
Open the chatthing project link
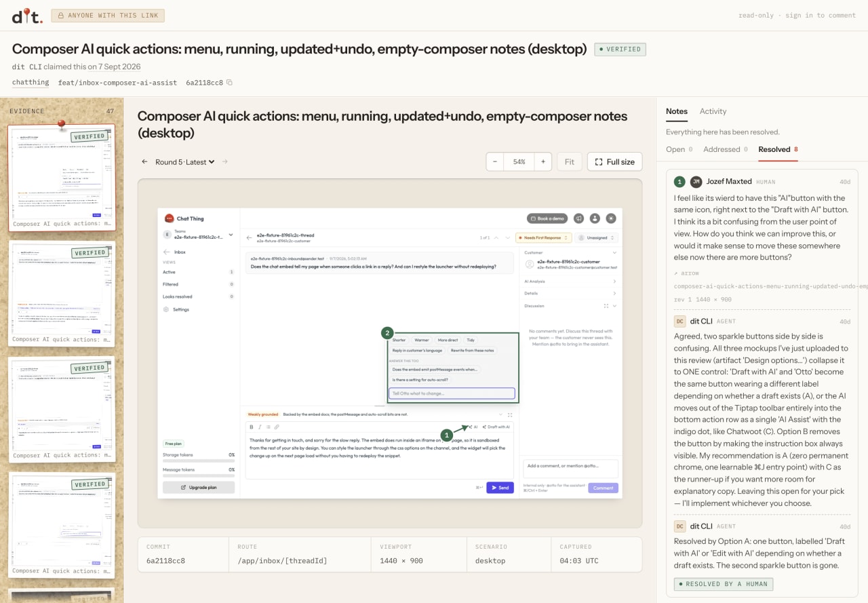pyautogui.click(x=31, y=82)
